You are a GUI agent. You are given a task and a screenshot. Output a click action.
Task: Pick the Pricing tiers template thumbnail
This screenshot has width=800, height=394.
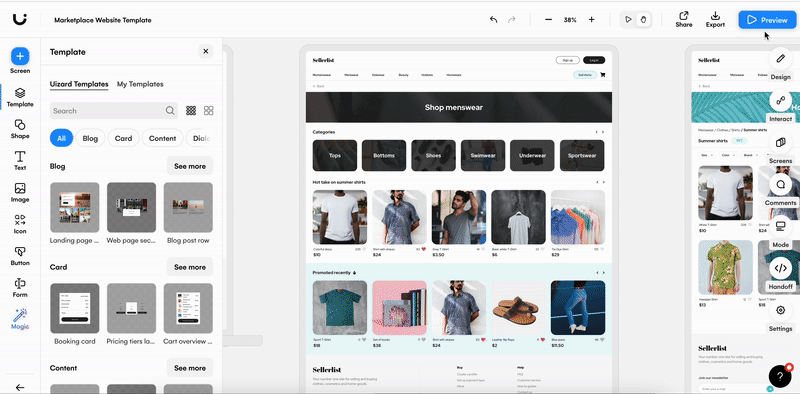[131, 308]
